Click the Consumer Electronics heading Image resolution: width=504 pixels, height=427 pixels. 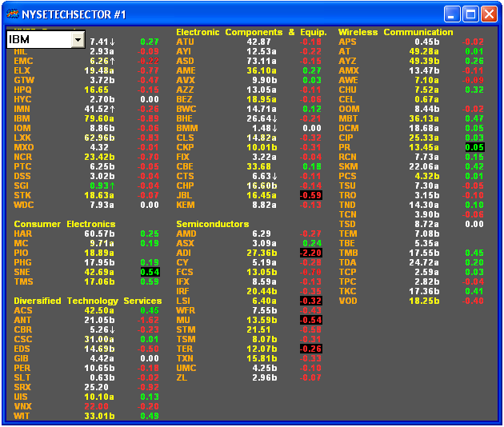point(65,224)
